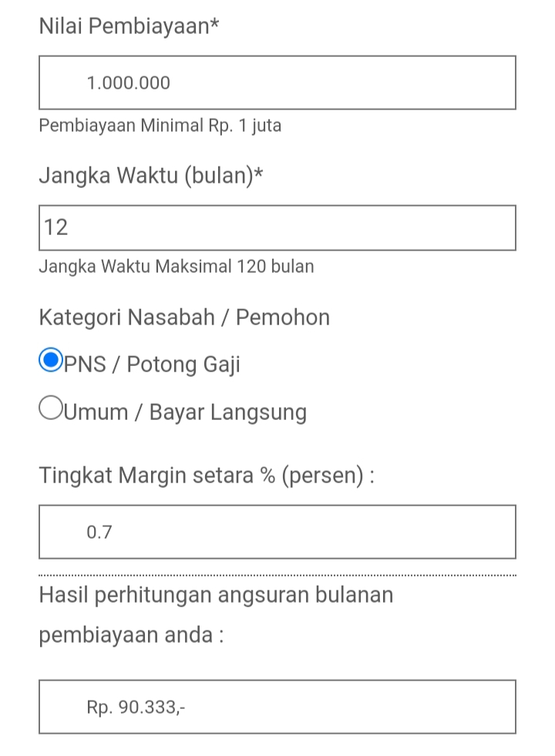
Task: Click the "Jangka Waktu Maksimal 120 bulan" hint
Action: pos(177,267)
